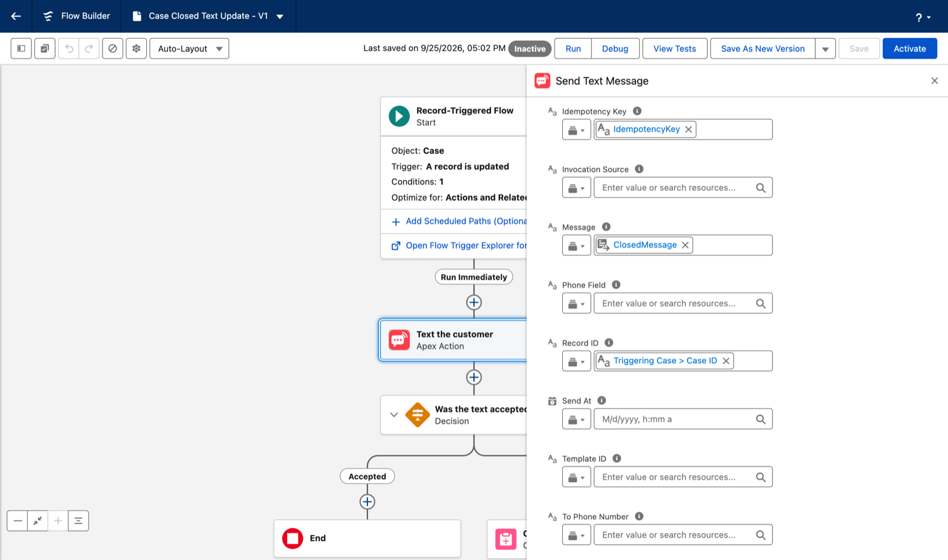
Task: Select the End element
Action: coord(367,538)
